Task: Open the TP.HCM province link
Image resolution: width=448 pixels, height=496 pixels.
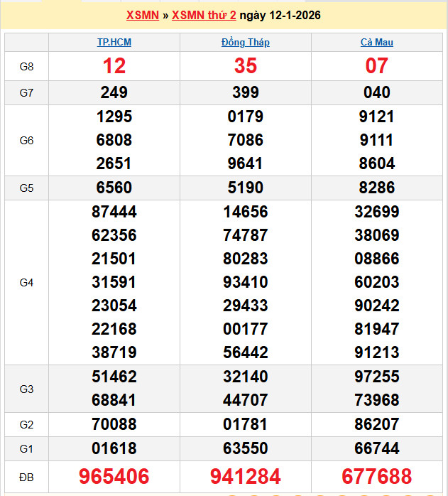Action: pyautogui.click(x=114, y=42)
